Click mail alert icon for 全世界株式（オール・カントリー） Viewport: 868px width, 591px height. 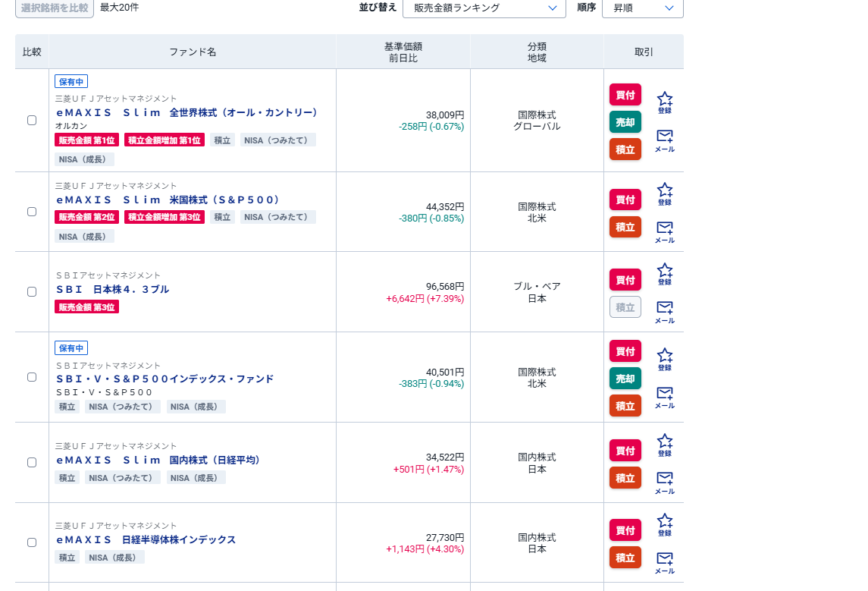point(664,140)
